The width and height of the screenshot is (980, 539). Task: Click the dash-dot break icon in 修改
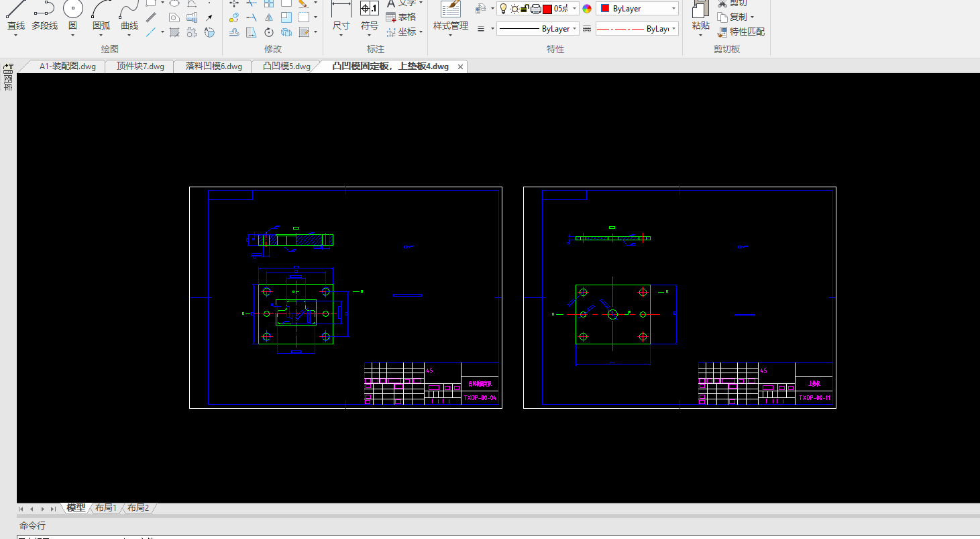click(251, 17)
